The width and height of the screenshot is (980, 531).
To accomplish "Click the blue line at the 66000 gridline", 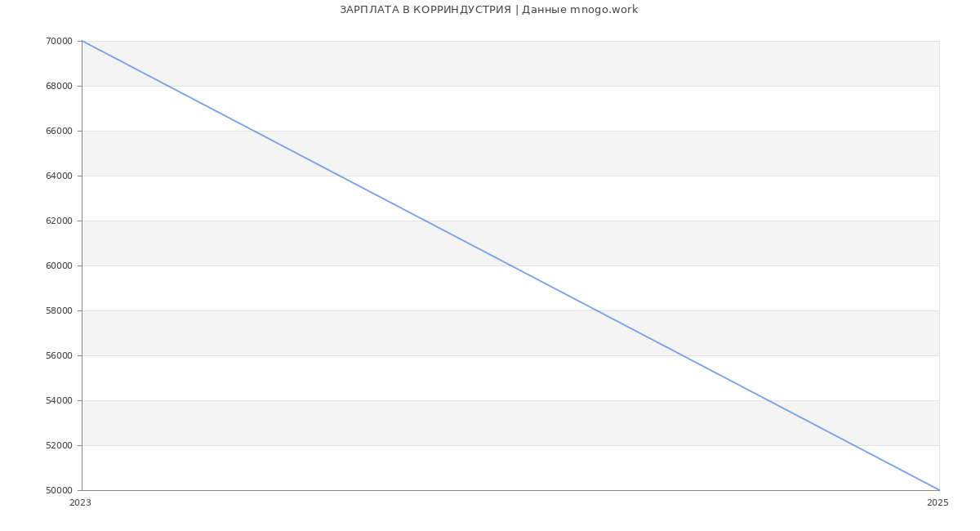I will (253, 131).
